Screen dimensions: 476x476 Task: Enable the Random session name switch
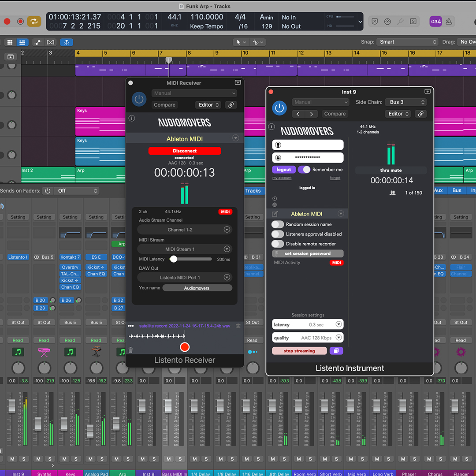point(278,224)
